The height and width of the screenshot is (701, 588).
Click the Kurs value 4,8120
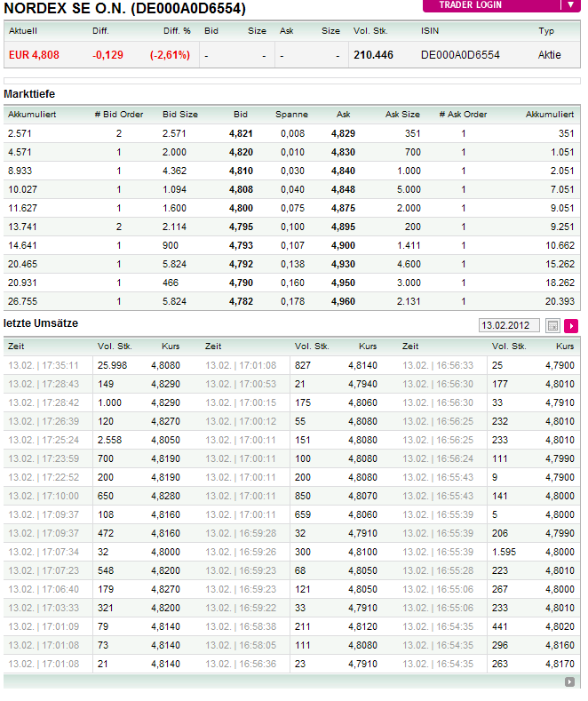point(362,626)
